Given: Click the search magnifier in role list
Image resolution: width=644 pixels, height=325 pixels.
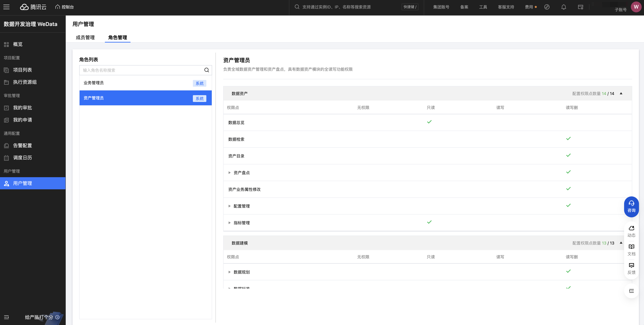Looking at the screenshot, I should pyautogui.click(x=207, y=70).
